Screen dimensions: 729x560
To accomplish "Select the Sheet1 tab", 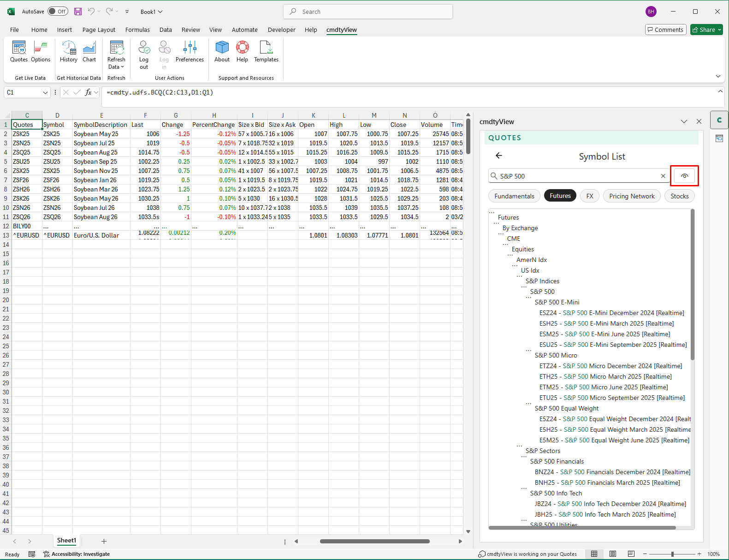I will coord(66,541).
